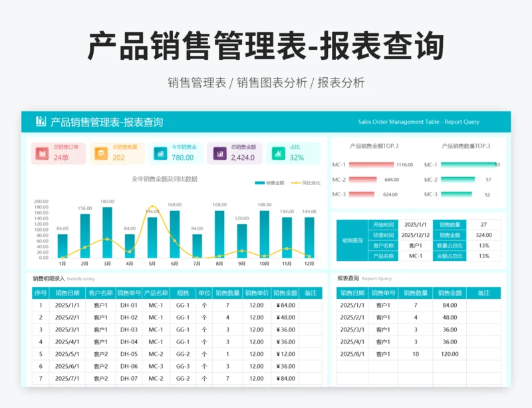Screen dimensions: 532x408
Task: Click the 2,424.0 total amount value
Action: pyautogui.click(x=243, y=158)
